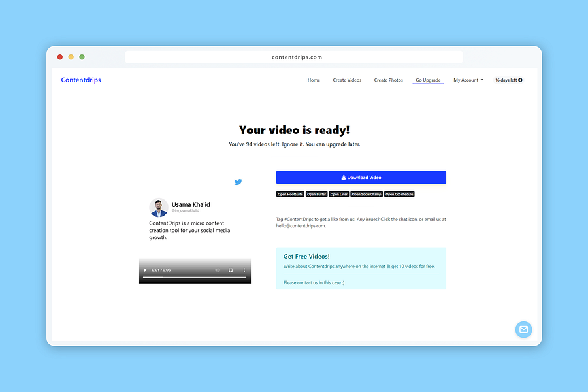Click Open Later button
588x392 pixels.
[339, 194]
